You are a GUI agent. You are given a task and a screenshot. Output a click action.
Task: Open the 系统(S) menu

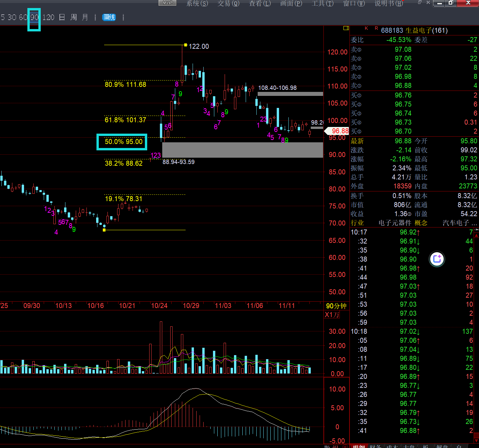197,3
